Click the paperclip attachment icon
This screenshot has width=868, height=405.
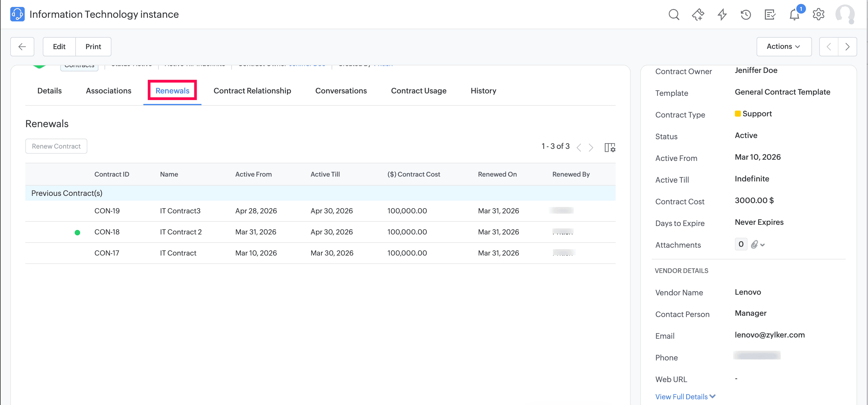[754, 244]
